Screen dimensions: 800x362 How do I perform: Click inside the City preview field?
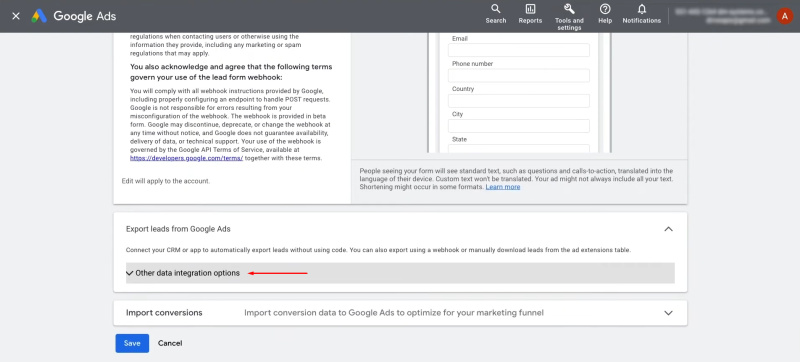pyautogui.click(x=519, y=126)
